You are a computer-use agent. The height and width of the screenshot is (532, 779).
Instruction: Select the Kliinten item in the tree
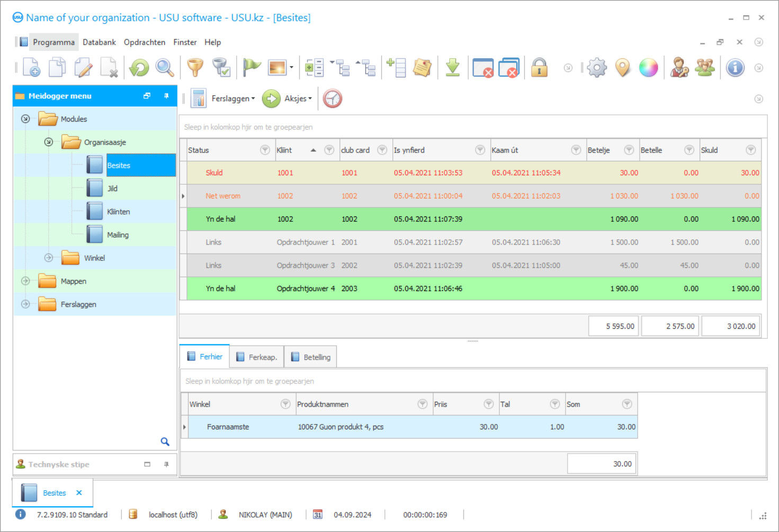click(x=118, y=211)
